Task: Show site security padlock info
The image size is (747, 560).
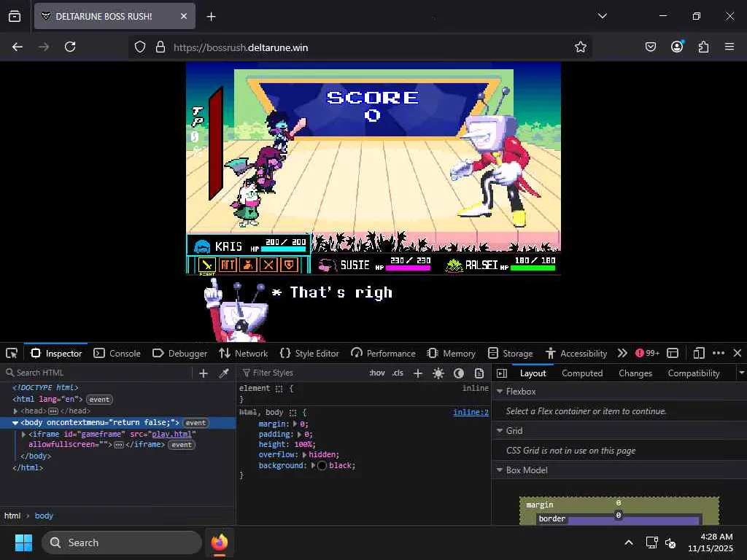Action: tap(160, 47)
